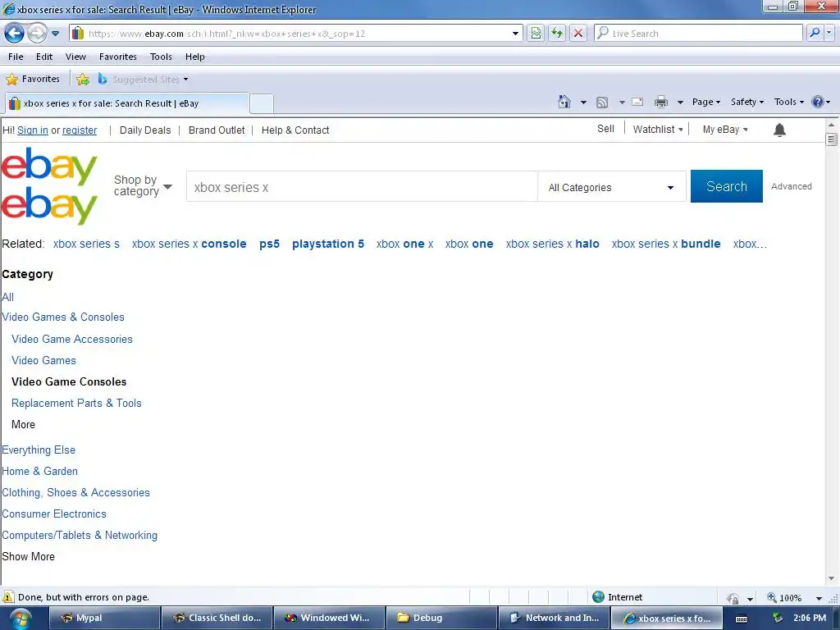Open Help & Contact link
This screenshot has height=630, width=840.
(295, 130)
